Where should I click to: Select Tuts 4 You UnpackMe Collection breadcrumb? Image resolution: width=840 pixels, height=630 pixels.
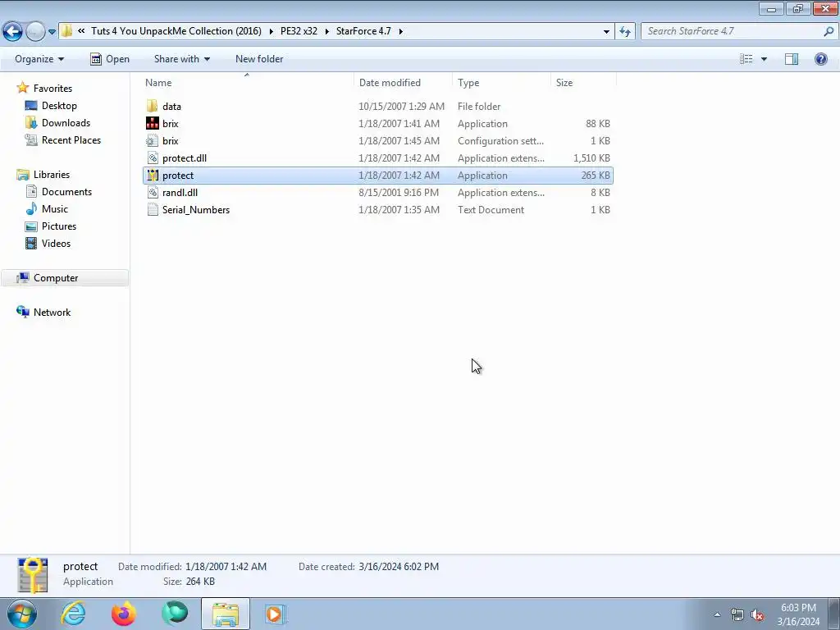pos(176,31)
